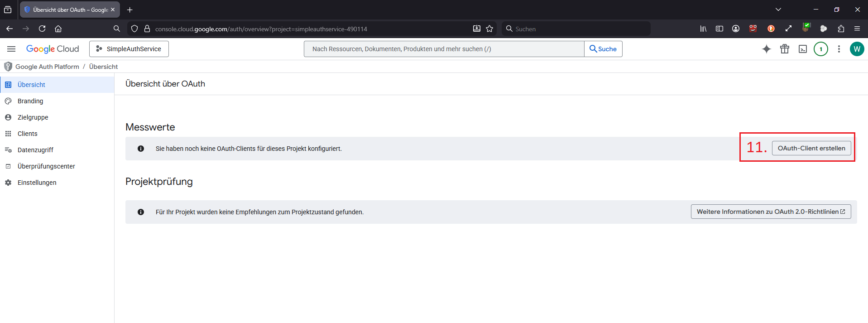Select Übersicht in the sidebar
This screenshot has width=868, height=323.
(57, 85)
